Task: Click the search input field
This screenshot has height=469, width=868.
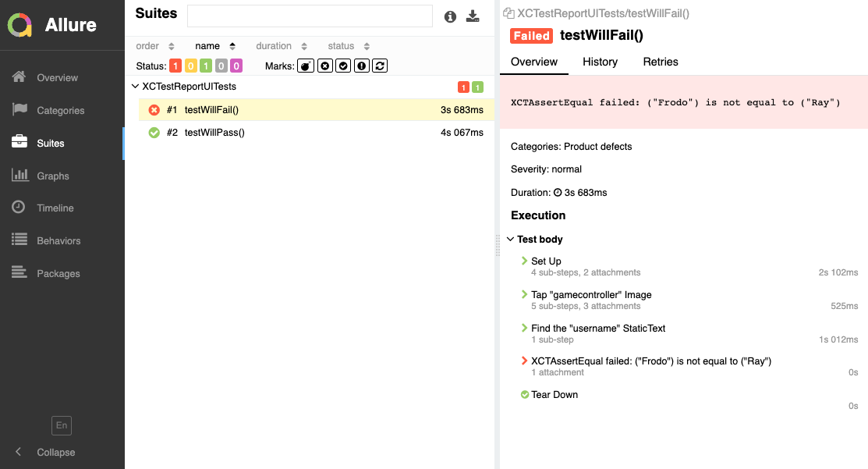Action: tap(309, 16)
